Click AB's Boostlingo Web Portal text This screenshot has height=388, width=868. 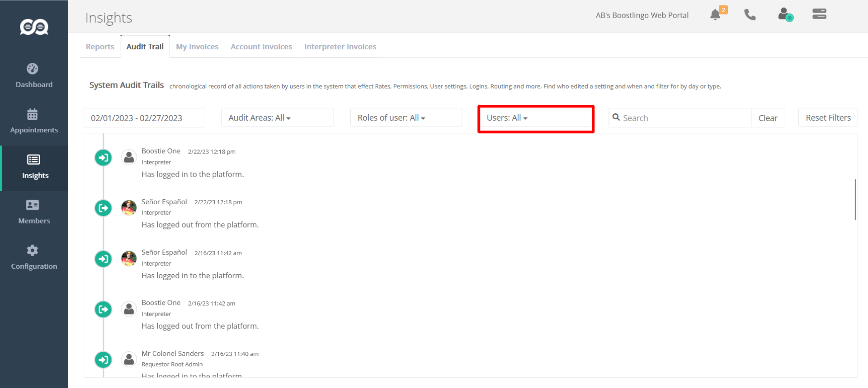pyautogui.click(x=642, y=15)
